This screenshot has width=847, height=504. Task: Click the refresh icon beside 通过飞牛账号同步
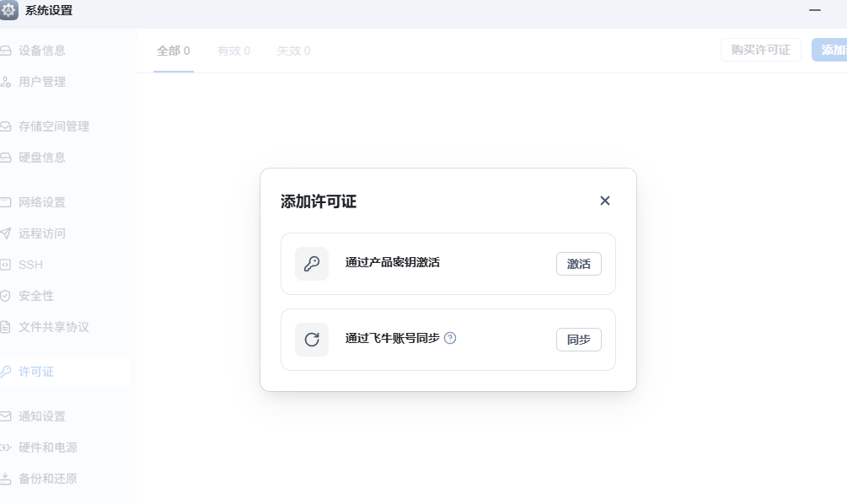312,340
